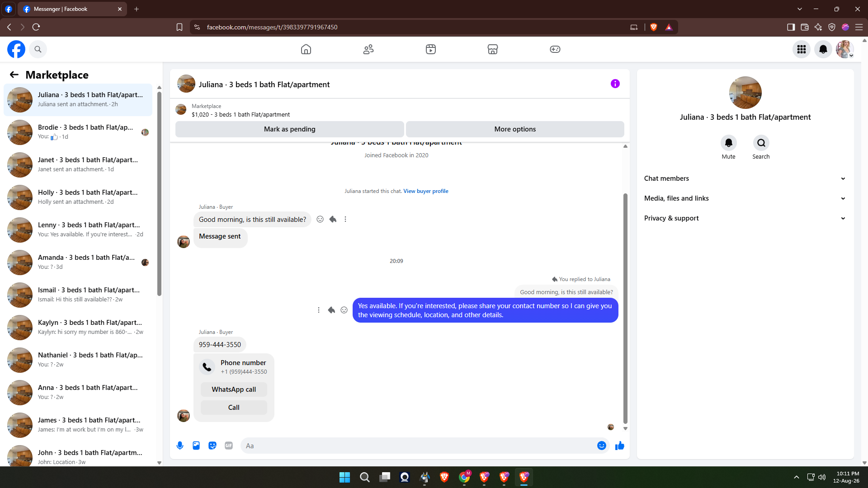The width and height of the screenshot is (868, 488).
Task: Open the Friends icon in top navigation
Action: pyautogui.click(x=368, y=49)
